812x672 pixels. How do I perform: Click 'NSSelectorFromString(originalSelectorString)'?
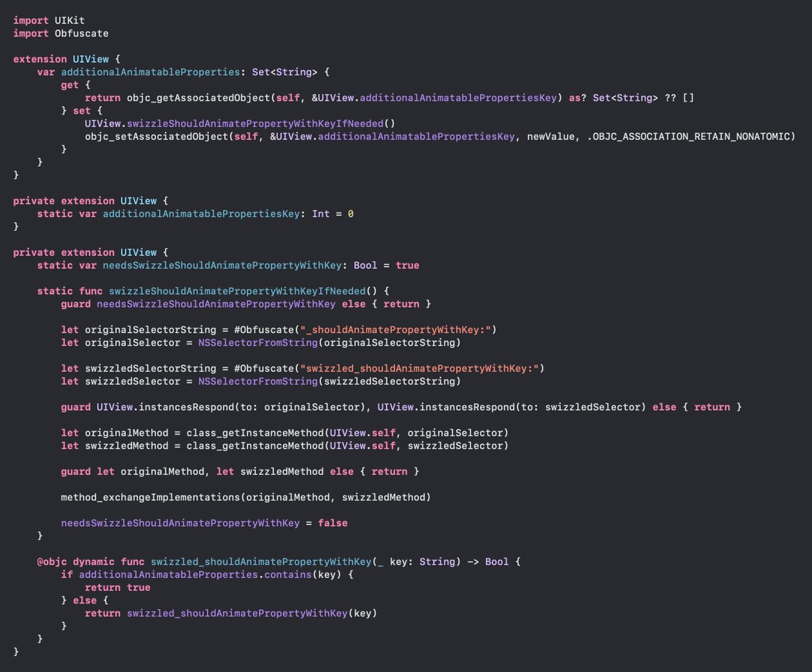[x=330, y=342]
